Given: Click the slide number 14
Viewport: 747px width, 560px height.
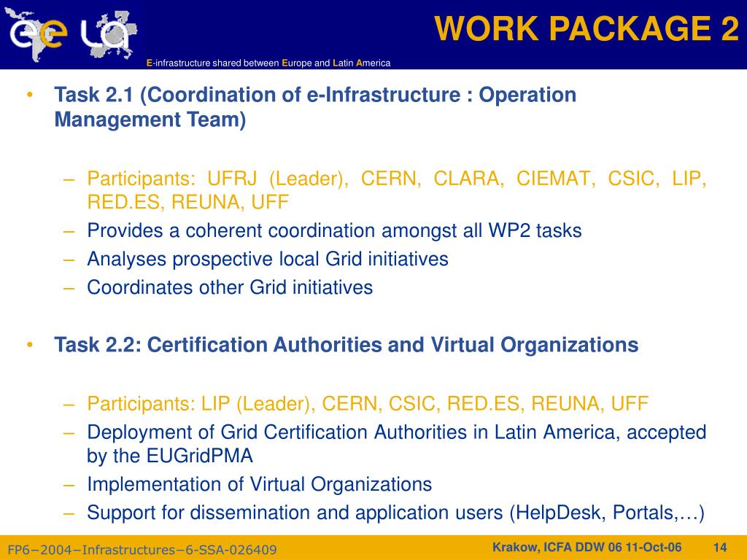Looking at the screenshot, I should [719, 547].
